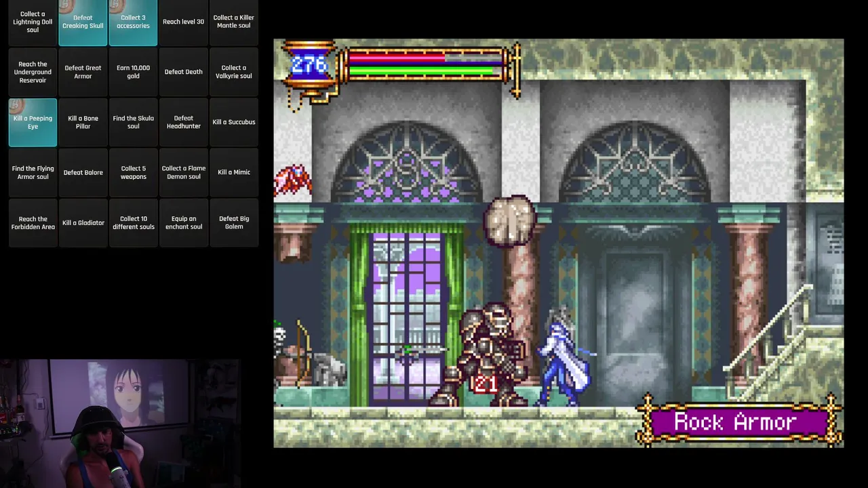Select the Reach the Forbidden Area cell
868x488 pixels.
coord(33,222)
